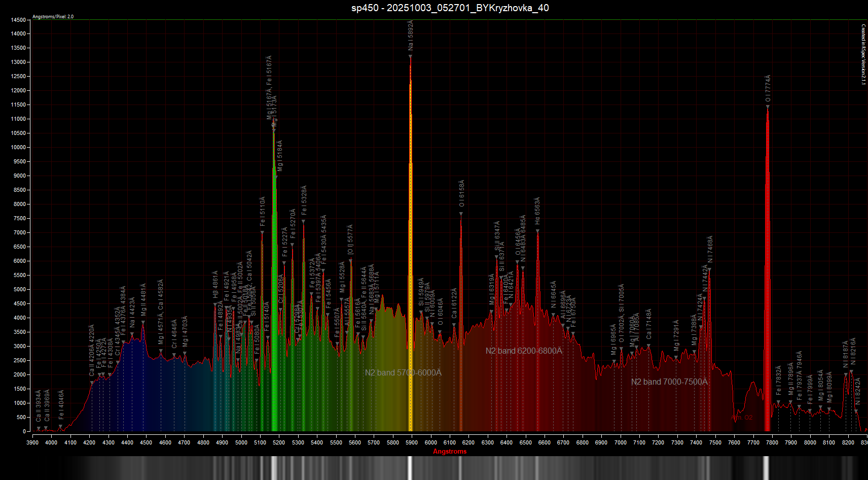Click the Created in RSpec watermark text

click(863, 54)
